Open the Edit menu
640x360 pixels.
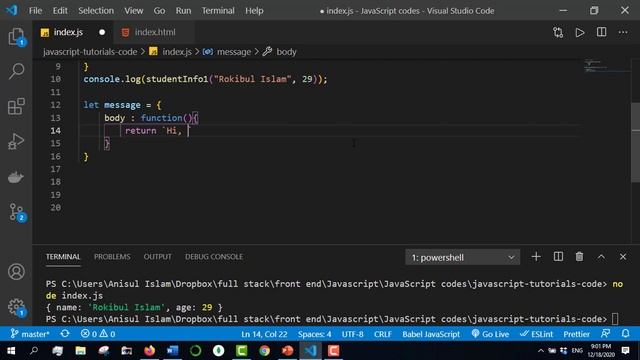[60, 11]
